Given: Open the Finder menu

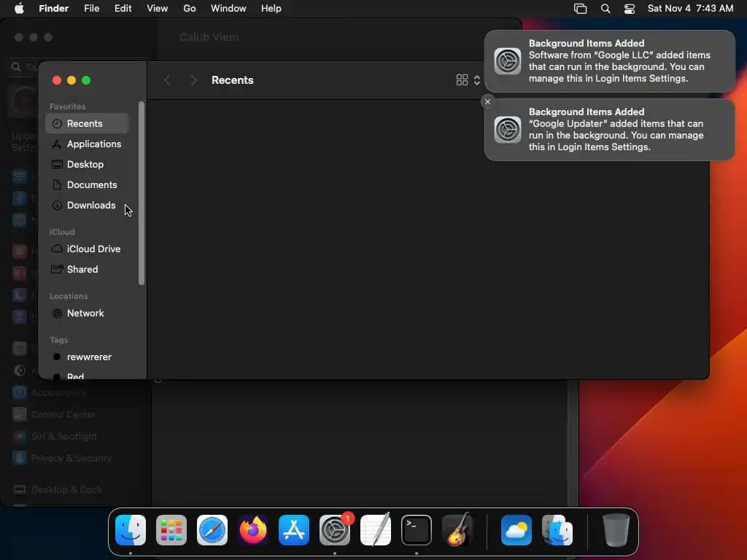Looking at the screenshot, I should pos(53,9).
